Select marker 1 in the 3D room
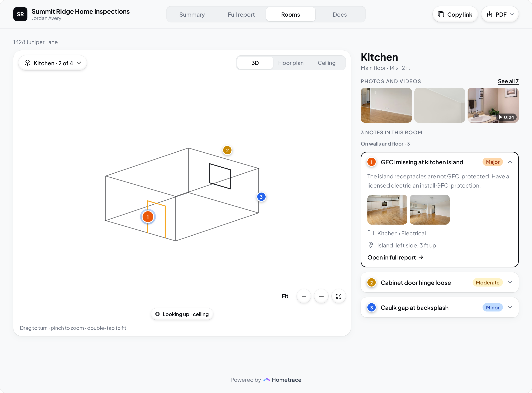Image resolution: width=532 pixels, height=393 pixels. tap(148, 217)
